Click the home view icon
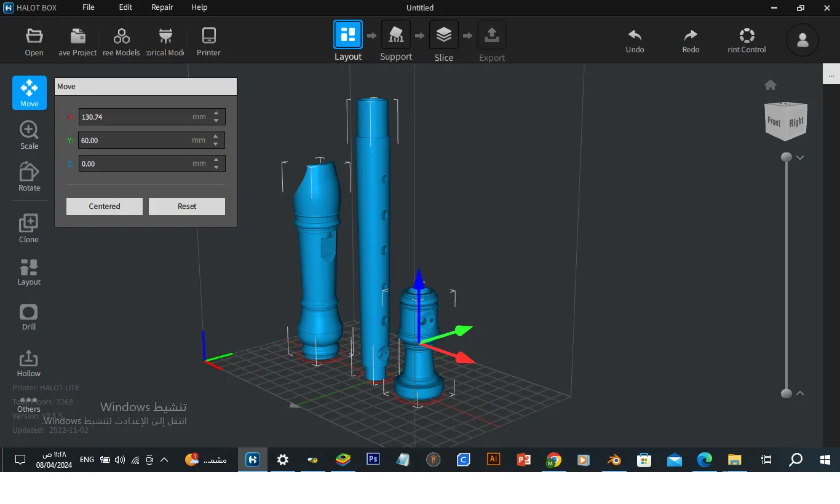The width and height of the screenshot is (840, 504). click(770, 85)
